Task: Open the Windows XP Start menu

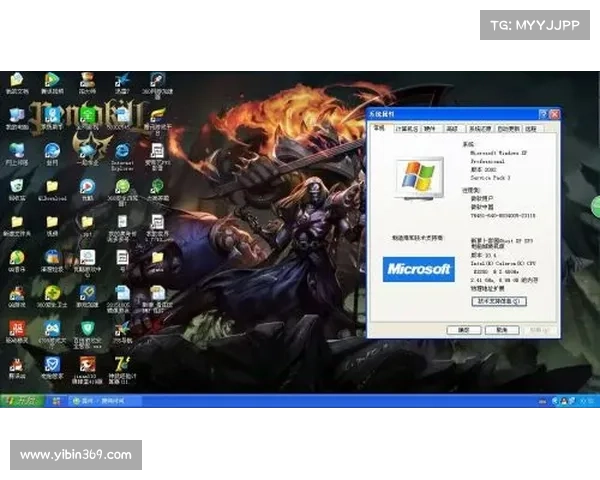Action: 22,400
